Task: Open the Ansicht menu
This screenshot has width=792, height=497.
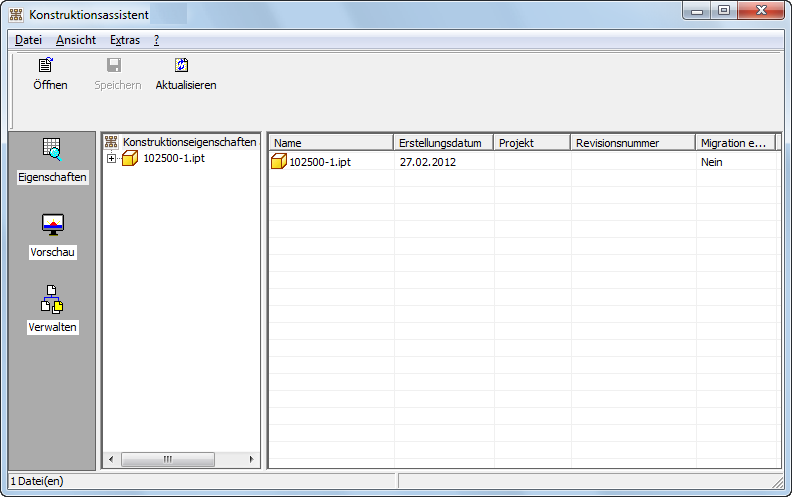Action: point(76,40)
